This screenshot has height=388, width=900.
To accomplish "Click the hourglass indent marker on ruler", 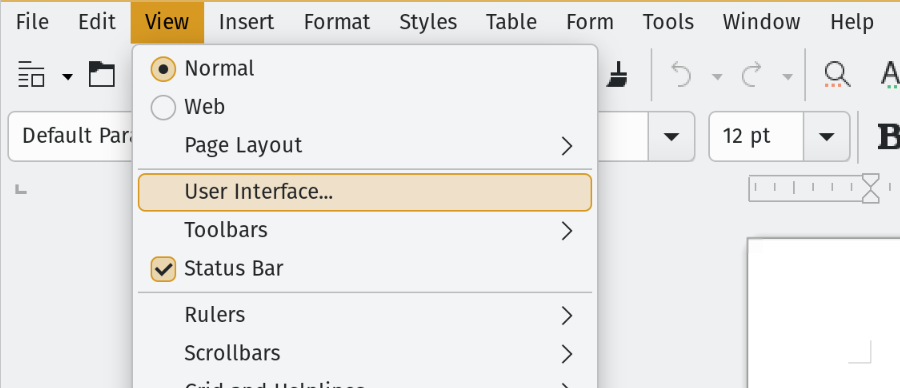I will click(871, 188).
